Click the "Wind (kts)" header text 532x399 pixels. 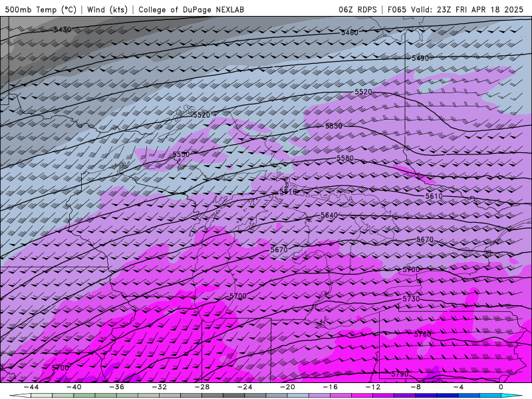pos(107,9)
